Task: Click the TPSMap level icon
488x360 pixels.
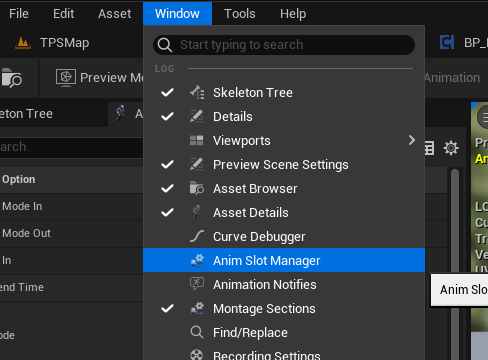Action: 23,43
